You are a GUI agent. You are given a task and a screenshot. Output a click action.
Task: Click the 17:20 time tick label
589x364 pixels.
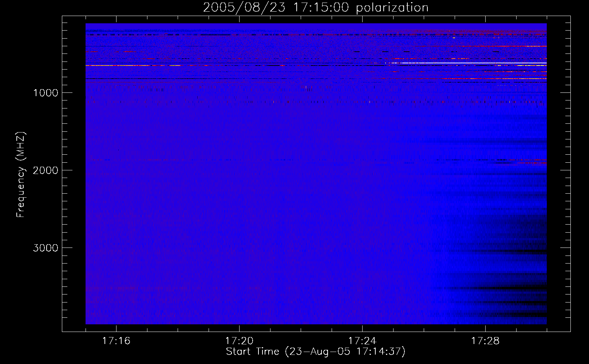click(x=239, y=341)
